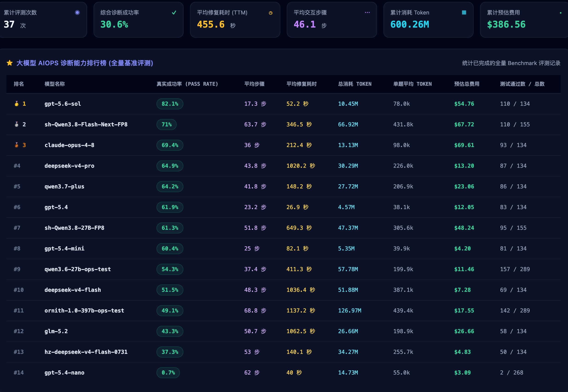Screen dimensions: 568x392
Task: Select model name hz-deepseek-v4-flash-0731
Action: click(x=86, y=352)
